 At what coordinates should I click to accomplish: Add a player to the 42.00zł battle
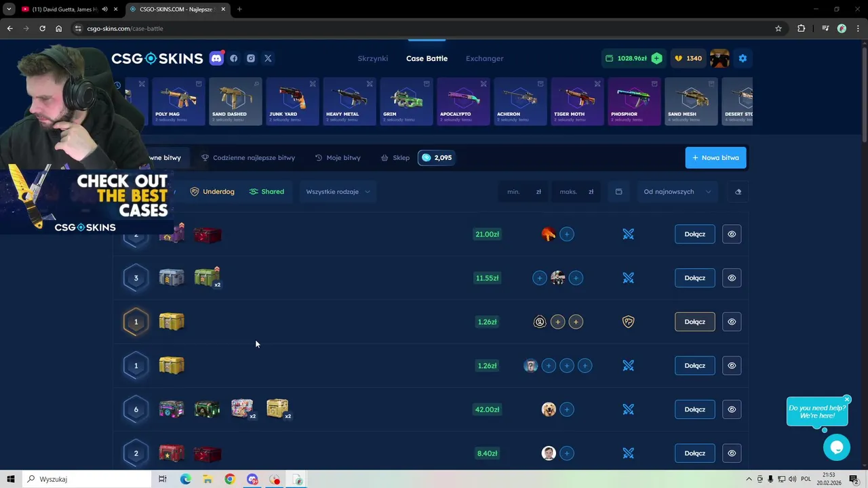567,409
